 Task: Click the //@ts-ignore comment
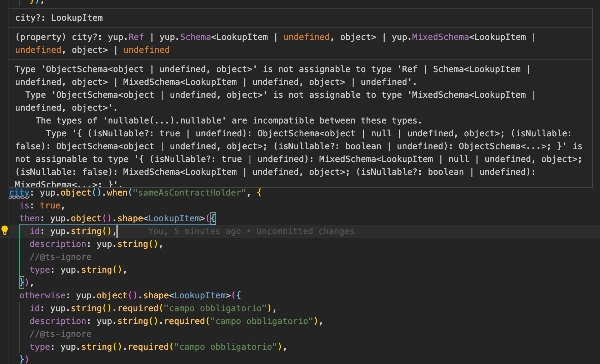click(60, 257)
